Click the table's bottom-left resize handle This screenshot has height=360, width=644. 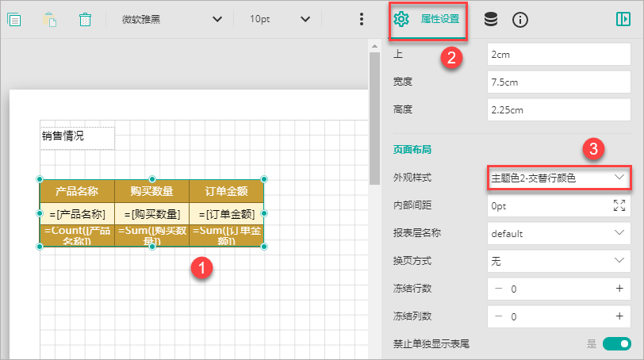pyautogui.click(x=40, y=247)
